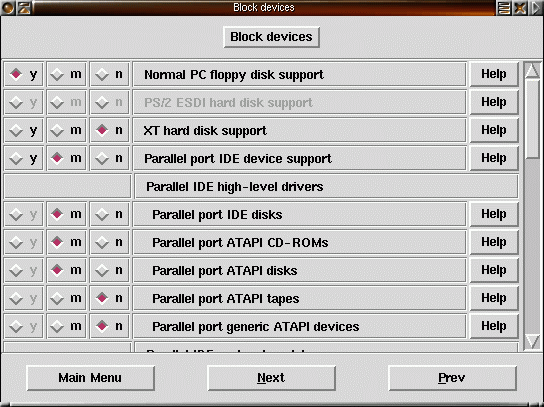The image size is (544, 407).
Task: Return to the Main Menu
Action: coord(90,378)
